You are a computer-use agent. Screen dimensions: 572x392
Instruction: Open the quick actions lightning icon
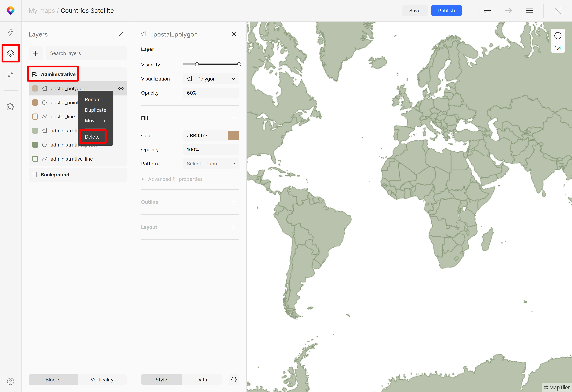(x=10, y=32)
